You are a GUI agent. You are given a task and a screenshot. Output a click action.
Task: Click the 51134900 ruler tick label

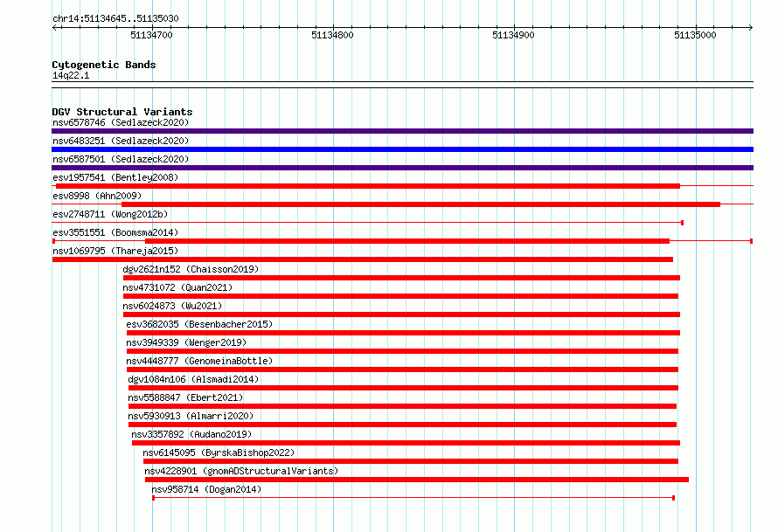(513, 35)
